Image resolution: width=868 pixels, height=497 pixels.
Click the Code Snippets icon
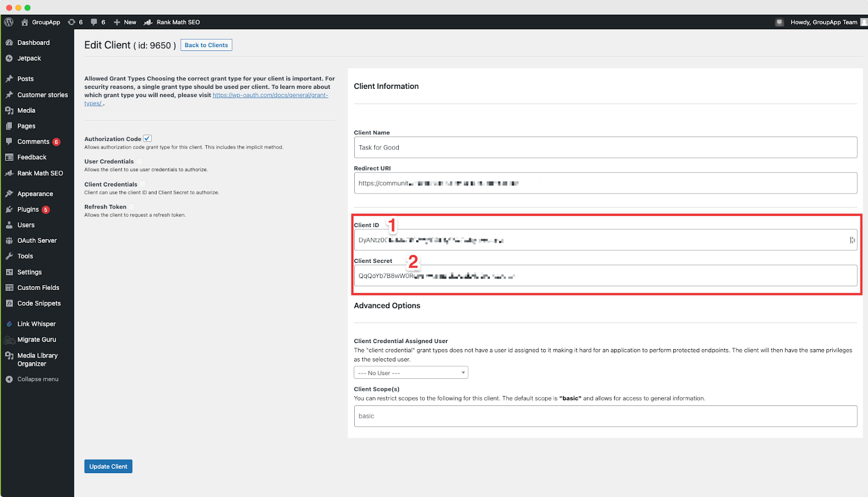pos(9,304)
